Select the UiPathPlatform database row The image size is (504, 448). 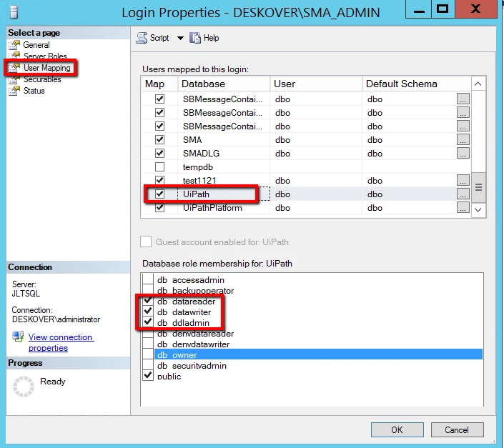coord(305,208)
